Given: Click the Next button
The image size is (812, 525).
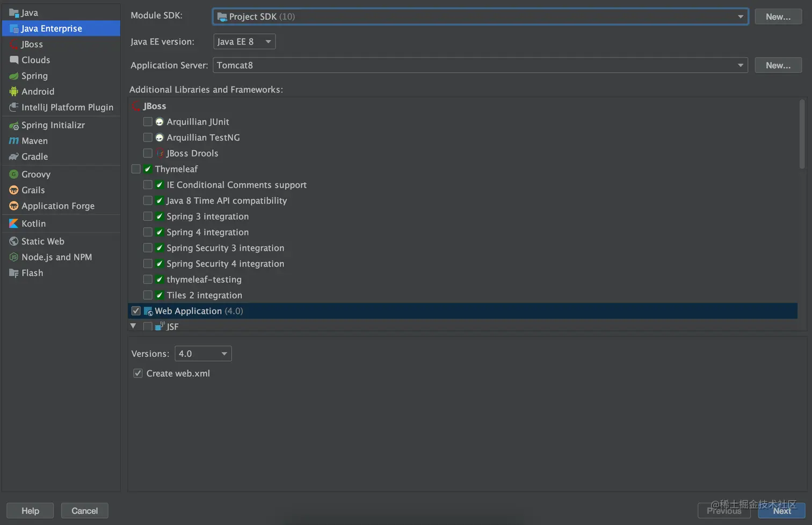Looking at the screenshot, I should (x=782, y=510).
